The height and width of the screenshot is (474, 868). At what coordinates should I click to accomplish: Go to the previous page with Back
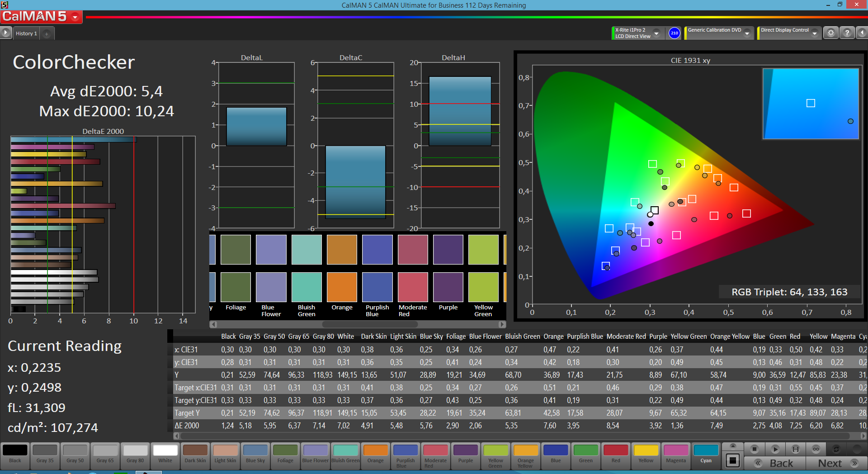pyautogui.click(x=775, y=463)
